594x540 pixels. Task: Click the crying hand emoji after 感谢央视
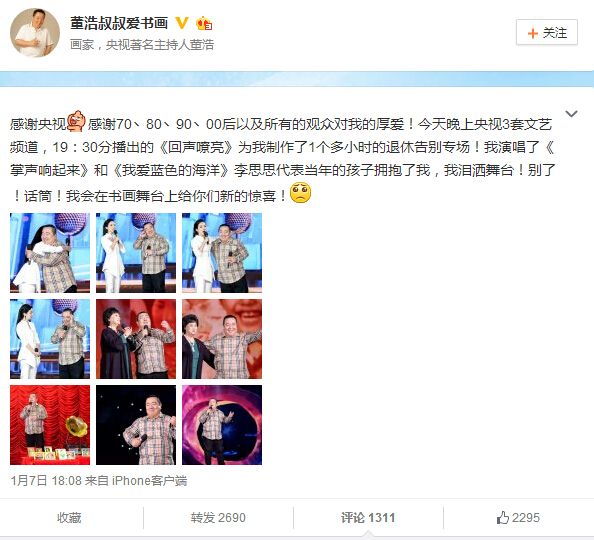point(76,121)
